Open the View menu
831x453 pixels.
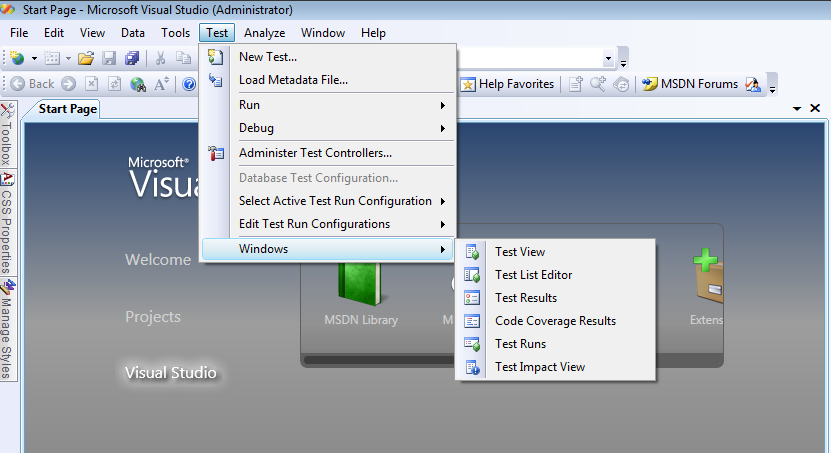[92, 33]
